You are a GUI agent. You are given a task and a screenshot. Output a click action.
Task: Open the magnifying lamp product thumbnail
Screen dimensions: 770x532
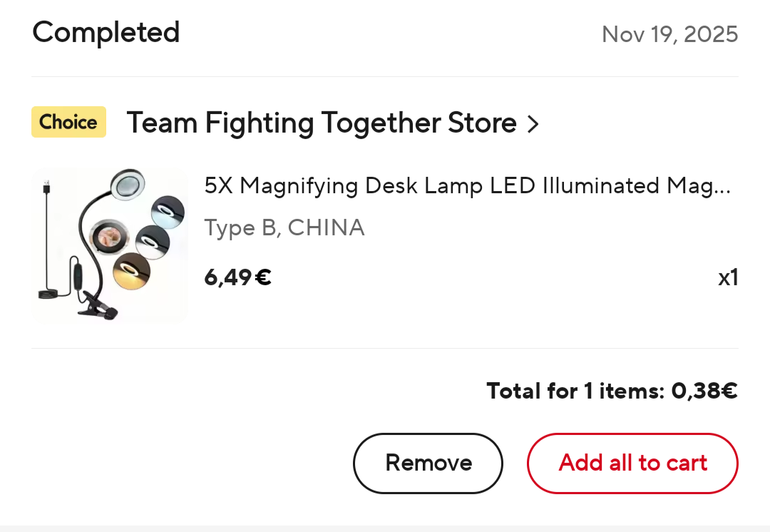(x=110, y=245)
